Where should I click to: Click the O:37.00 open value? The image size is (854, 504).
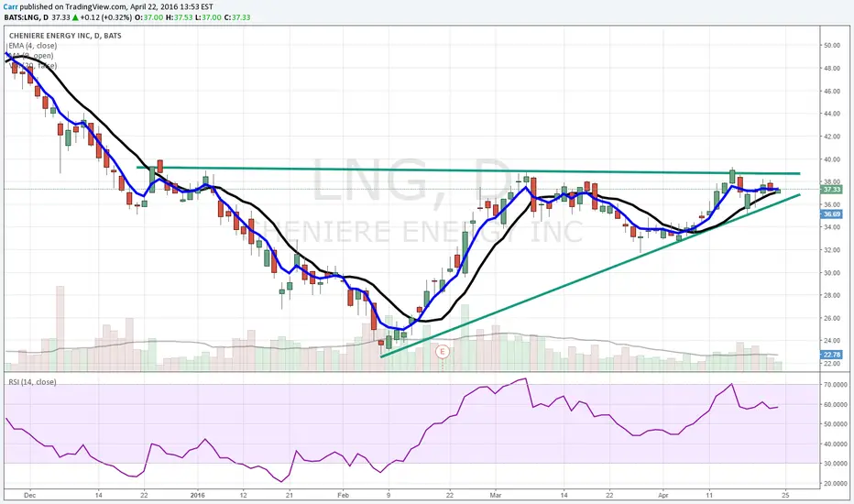pos(148,17)
